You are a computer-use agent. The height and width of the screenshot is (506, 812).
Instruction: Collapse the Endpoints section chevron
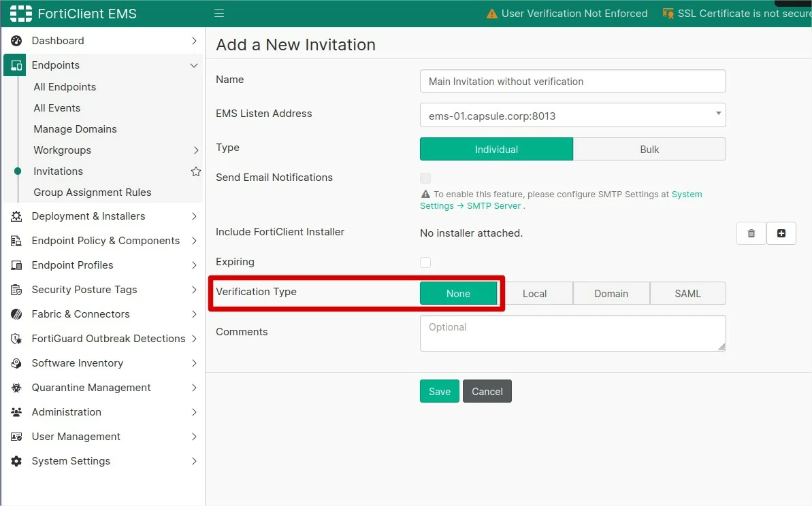click(194, 66)
